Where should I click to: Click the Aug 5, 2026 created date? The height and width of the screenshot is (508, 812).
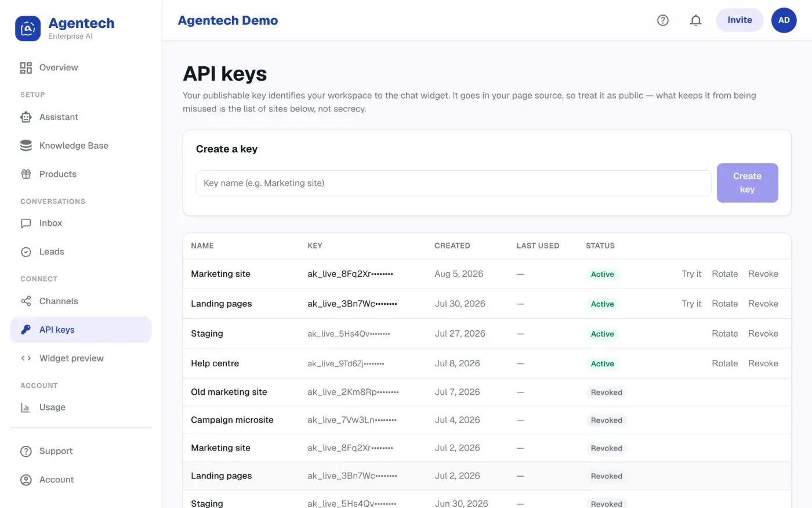pyautogui.click(x=459, y=274)
